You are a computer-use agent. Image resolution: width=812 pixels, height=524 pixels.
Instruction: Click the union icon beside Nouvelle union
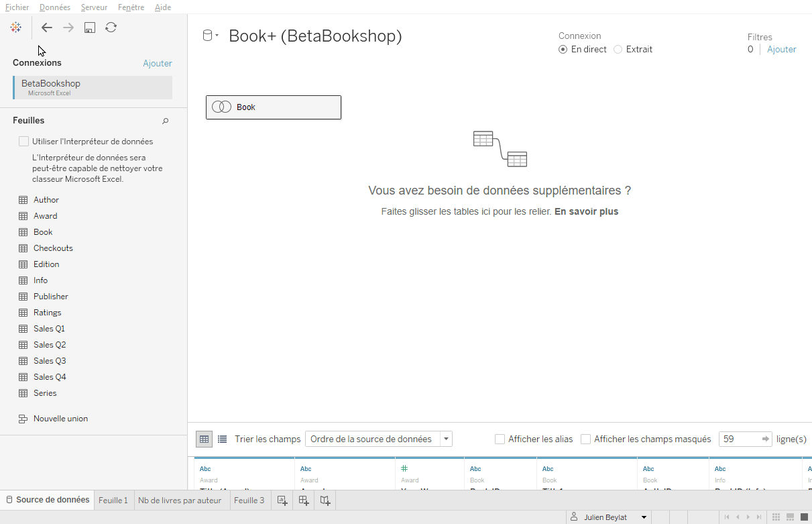23,419
